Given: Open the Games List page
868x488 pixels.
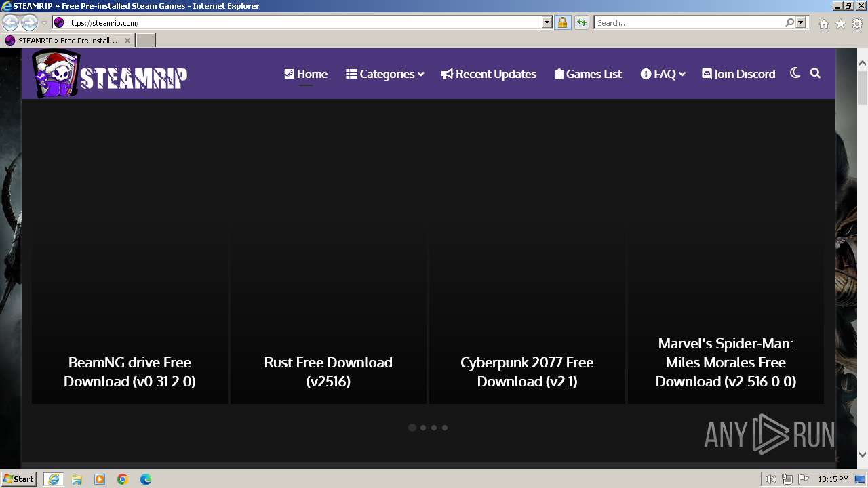Looking at the screenshot, I should tap(588, 74).
